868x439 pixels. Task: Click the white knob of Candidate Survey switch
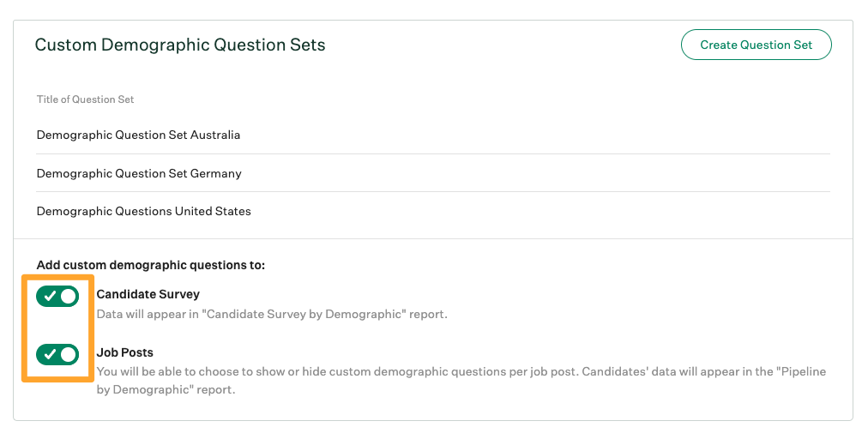tap(69, 297)
